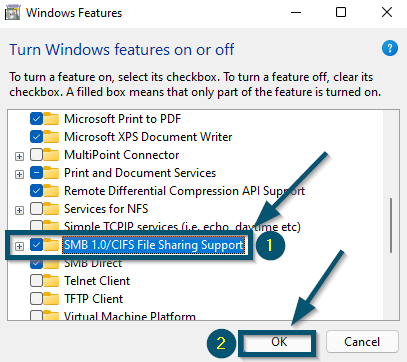Screen dimensions: 407x362
Task: Click the Remote Differential Compression folder icon
Action: 51,191
